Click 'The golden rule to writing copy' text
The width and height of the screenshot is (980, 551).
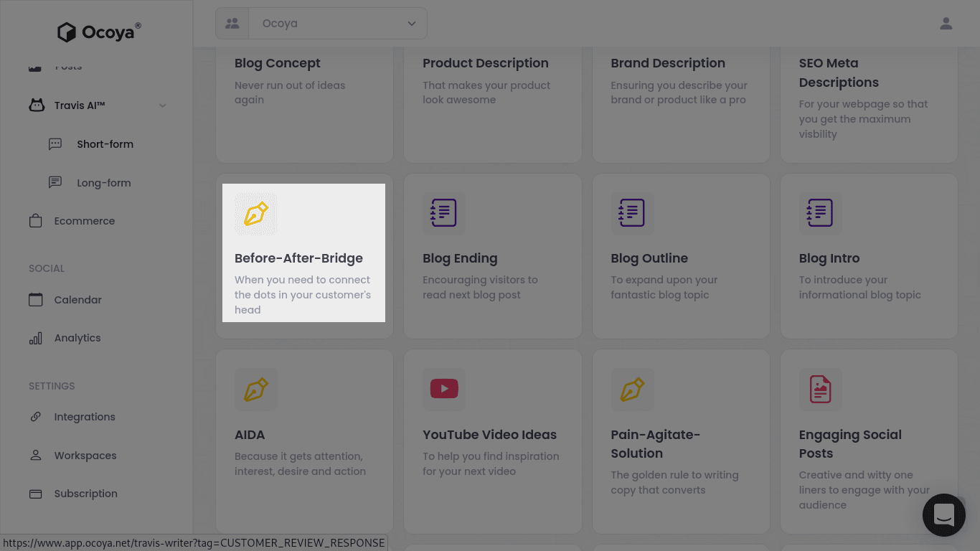click(674, 482)
